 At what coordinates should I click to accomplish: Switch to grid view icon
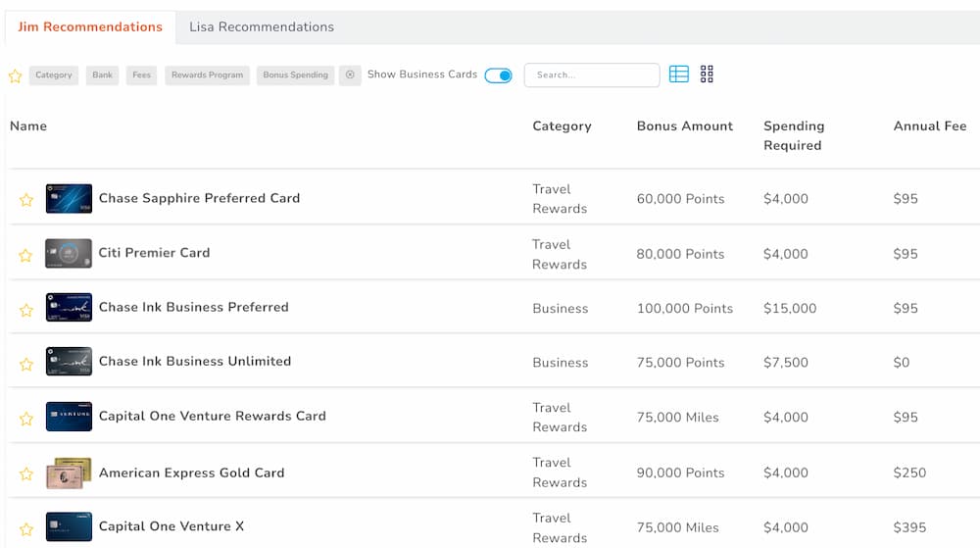click(x=707, y=75)
